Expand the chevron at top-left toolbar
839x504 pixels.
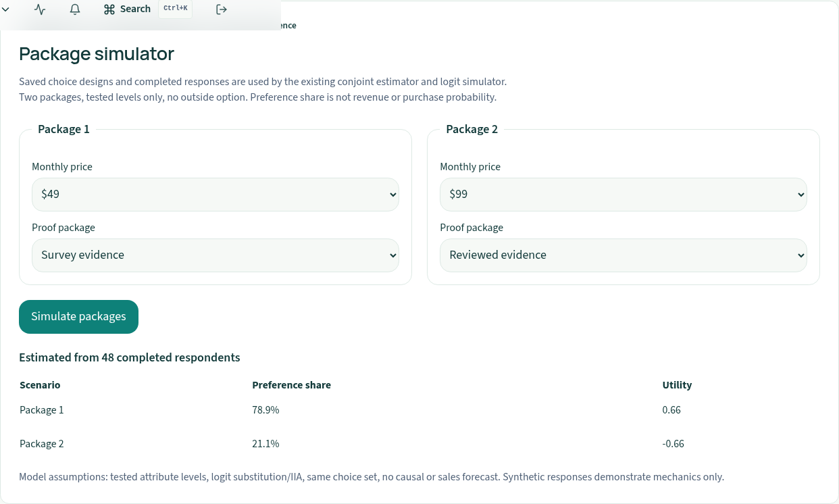coord(5,9)
